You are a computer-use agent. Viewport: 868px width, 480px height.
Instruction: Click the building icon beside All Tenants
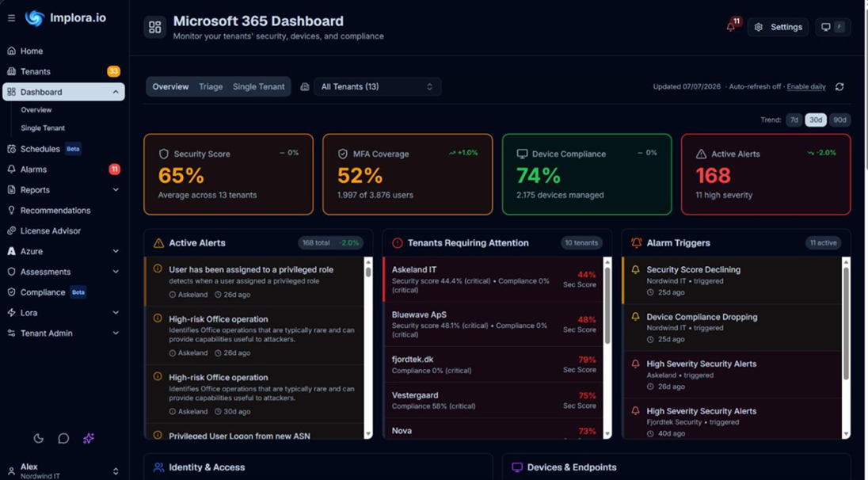pyautogui.click(x=304, y=87)
